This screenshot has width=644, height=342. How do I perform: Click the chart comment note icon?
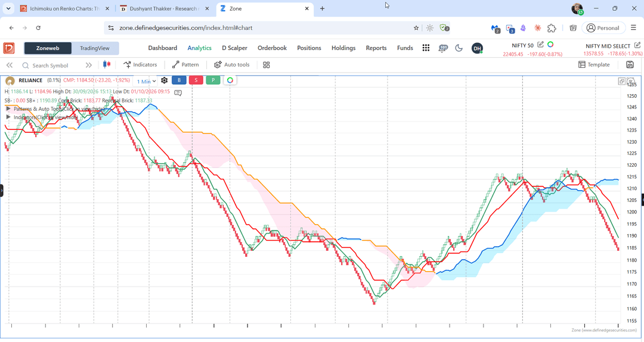(x=178, y=93)
